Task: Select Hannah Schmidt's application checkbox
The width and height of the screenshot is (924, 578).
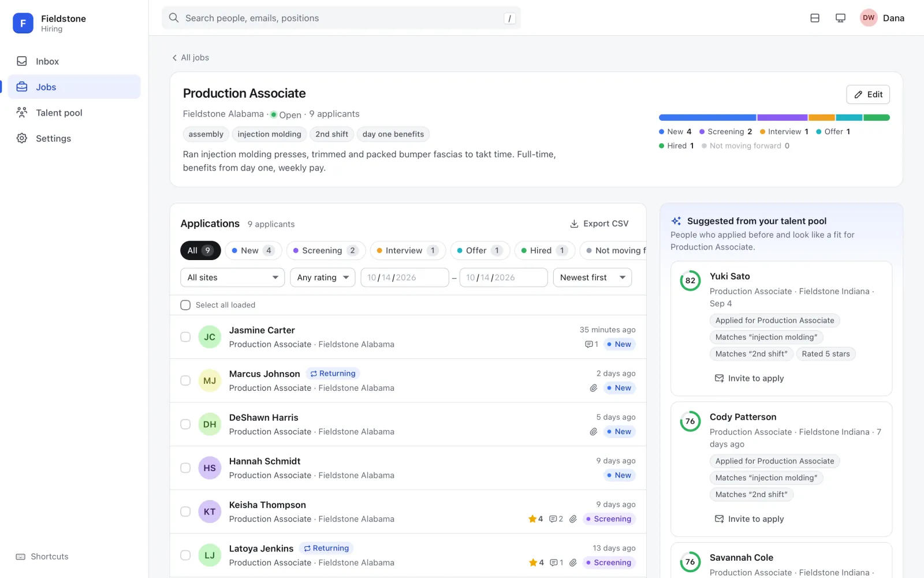Action: 185,468
